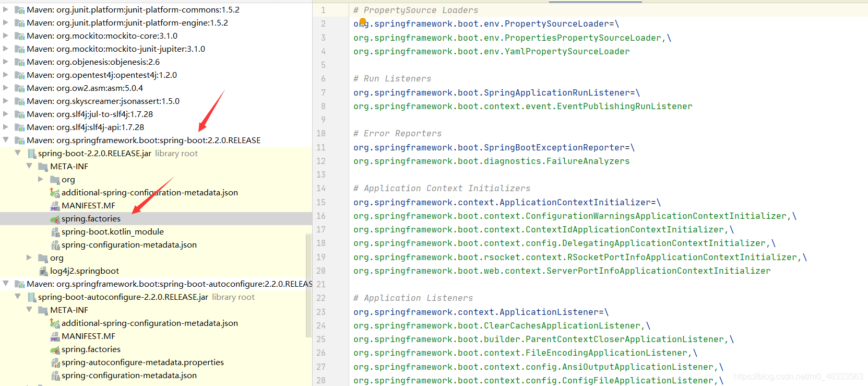Click spring-configuration-metadata.json icon in spring-boot jar
The width and height of the screenshot is (868, 386).
[x=55, y=245]
